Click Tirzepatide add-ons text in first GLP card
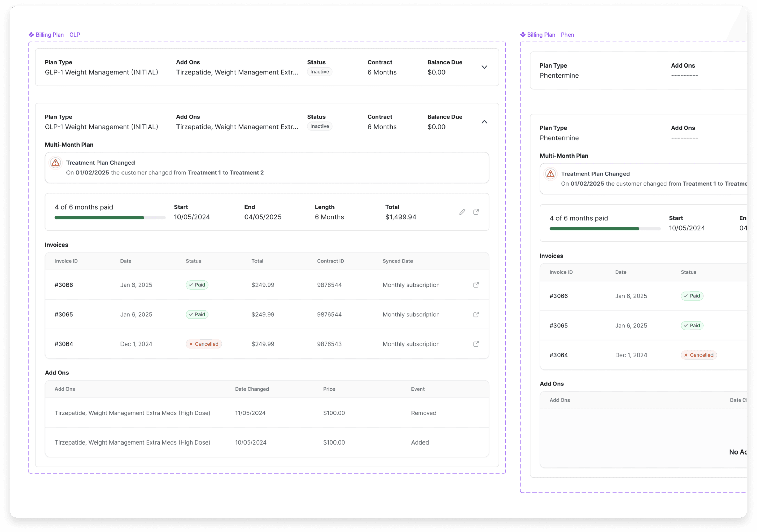The image size is (757, 532). [237, 72]
